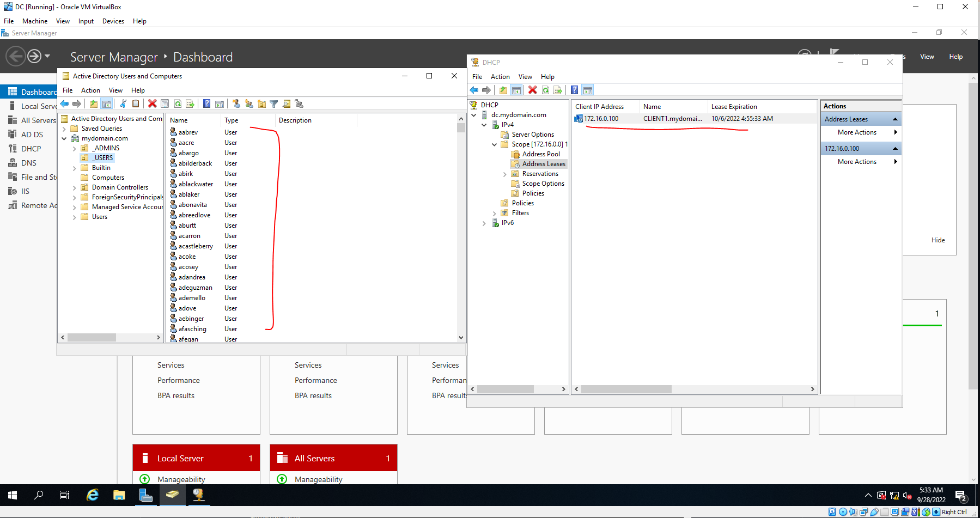Click the All Servers red tile header
980x518 pixels.
click(x=333, y=458)
